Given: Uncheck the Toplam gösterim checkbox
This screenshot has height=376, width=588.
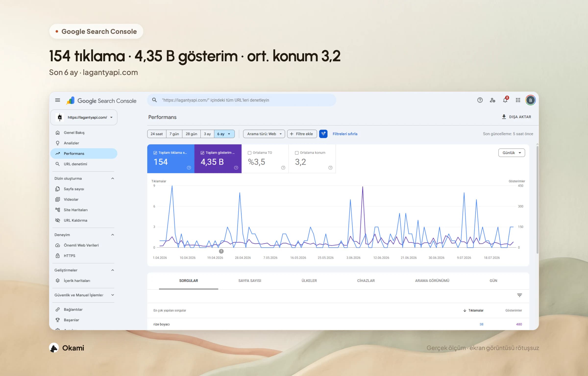Looking at the screenshot, I should click(202, 153).
